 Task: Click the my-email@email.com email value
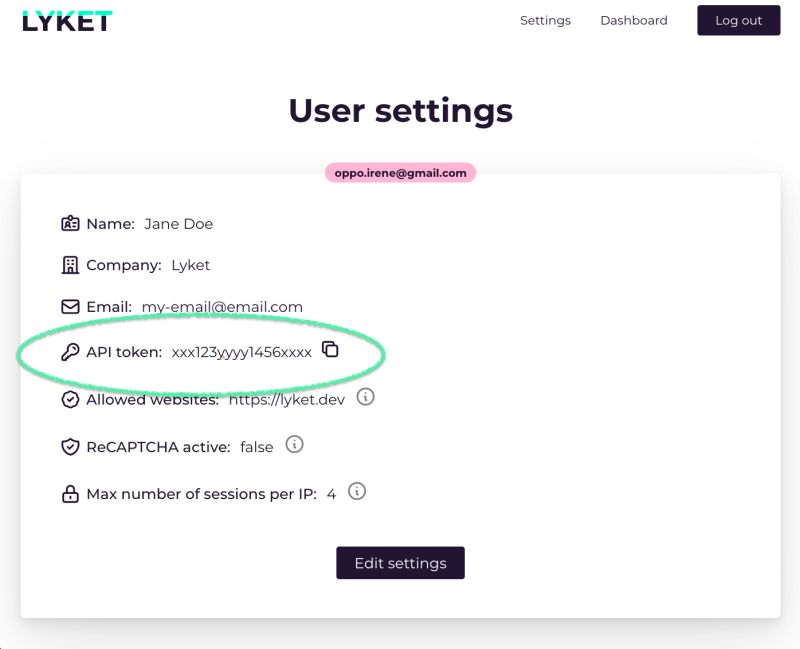(x=222, y=307)
